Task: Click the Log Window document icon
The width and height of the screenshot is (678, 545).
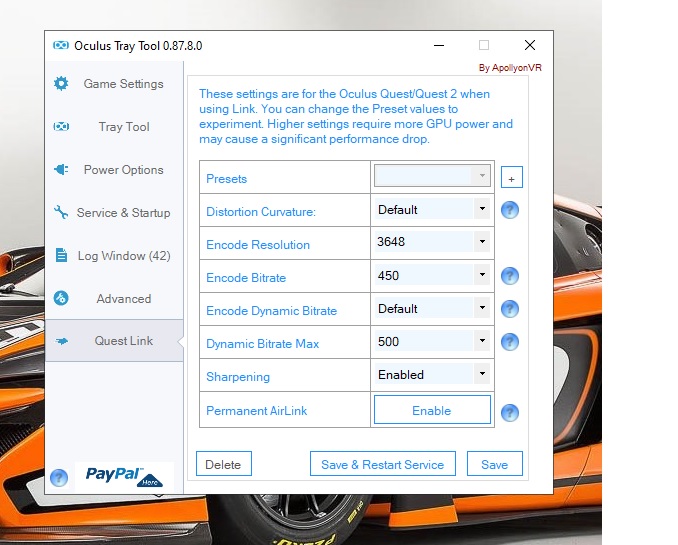Action: click(61, 255)
